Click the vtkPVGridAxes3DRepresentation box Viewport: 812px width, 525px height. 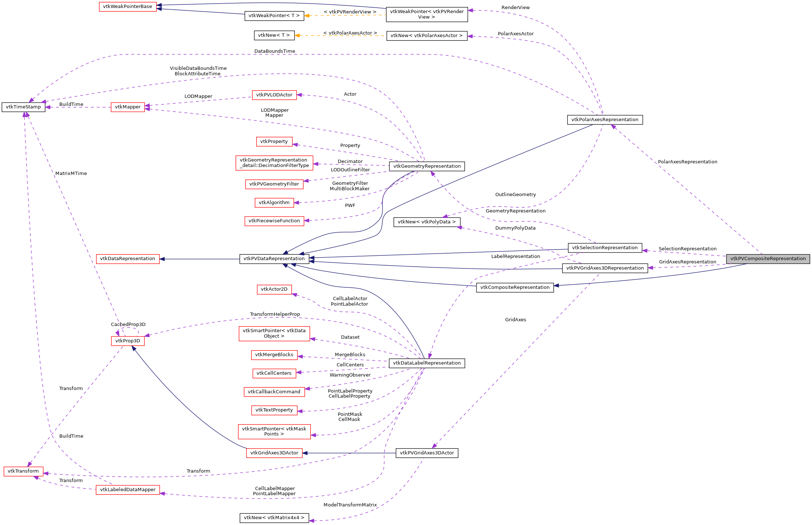605,268
